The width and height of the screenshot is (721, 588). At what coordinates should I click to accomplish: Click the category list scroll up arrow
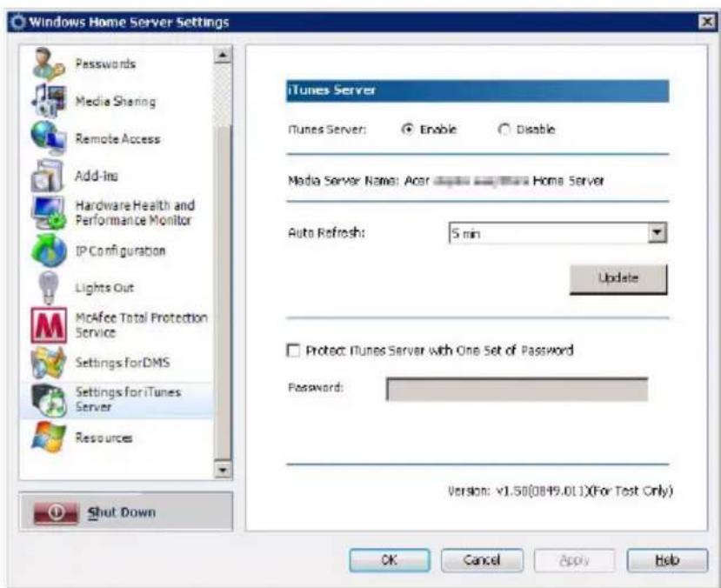(223, 55)
